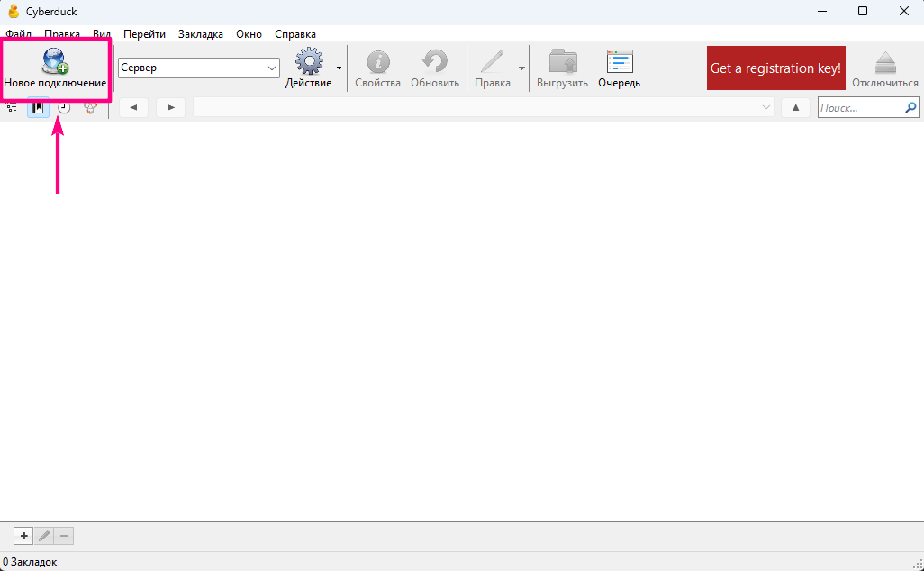This screenshot has height=571, width=924.
Task: Open the Action dropdown arrow next to gear
Action: tap(339, 68)
